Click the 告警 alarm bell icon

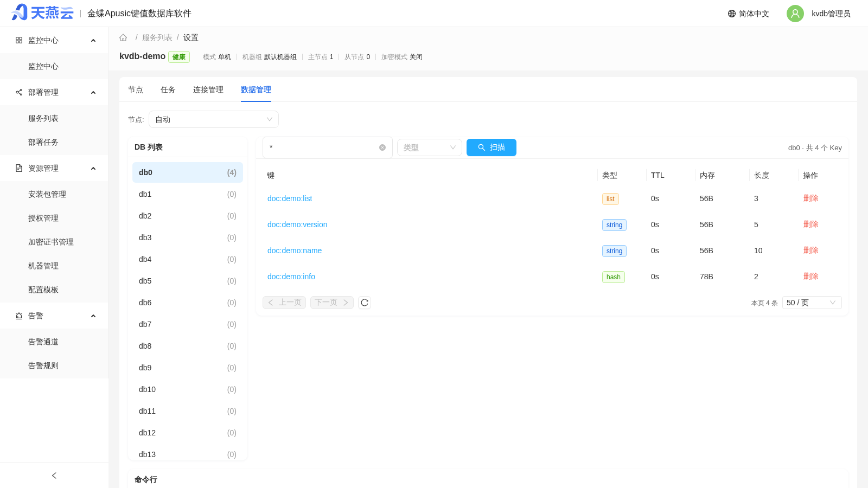(x=19, y=316)
